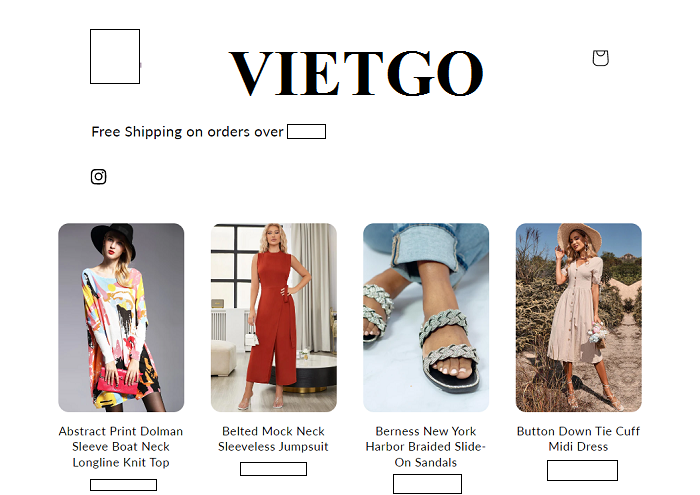700x495 pixels.
Task: Open Button Down Tie Cuff dress image
Action: (579, 317)
